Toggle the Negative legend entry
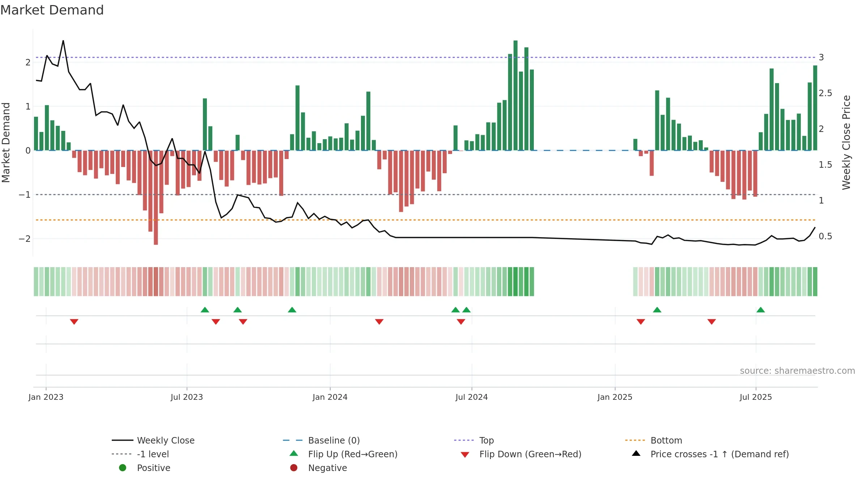 click(319, 468)
